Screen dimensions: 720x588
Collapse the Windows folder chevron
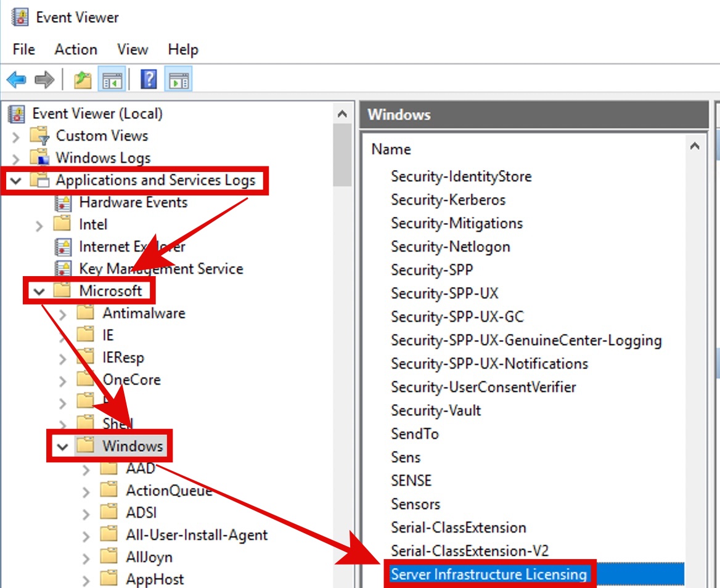tap(62, 446)
